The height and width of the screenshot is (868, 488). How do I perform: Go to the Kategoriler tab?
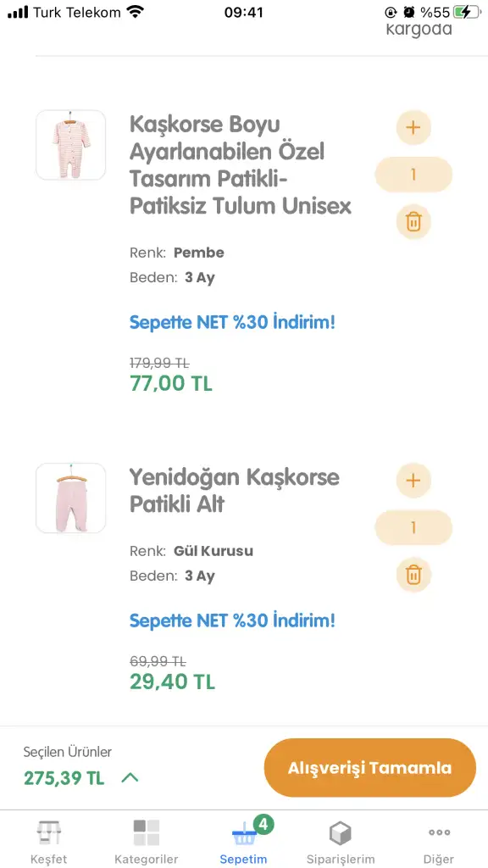[146, 842]
